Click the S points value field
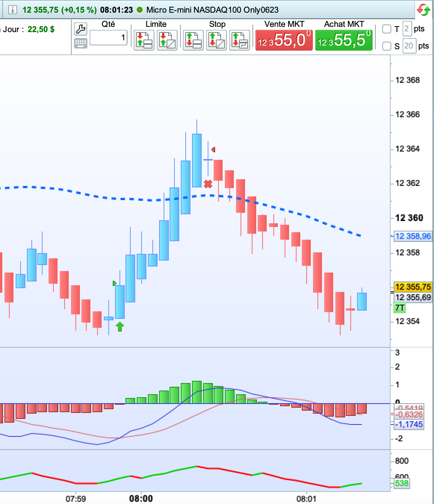 coord(409,46)
